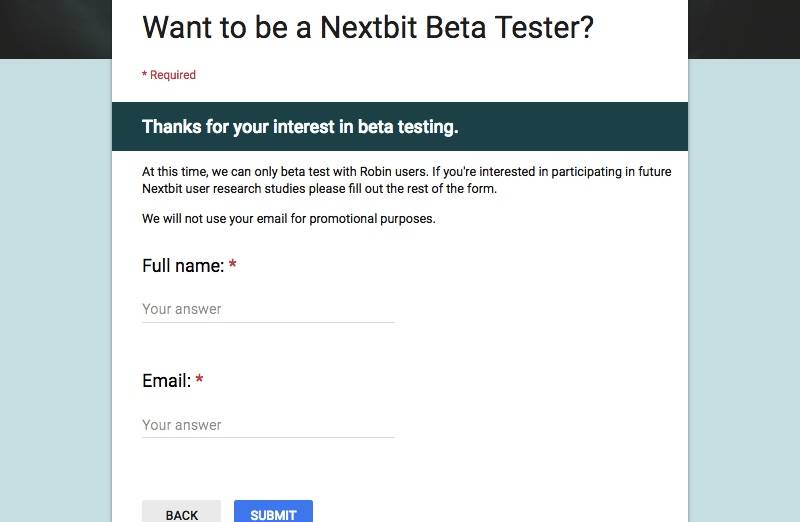The width and height of the screenshot is (800, 522).
Task: Click the red asterisk beside Email
Action: [200, 381]
